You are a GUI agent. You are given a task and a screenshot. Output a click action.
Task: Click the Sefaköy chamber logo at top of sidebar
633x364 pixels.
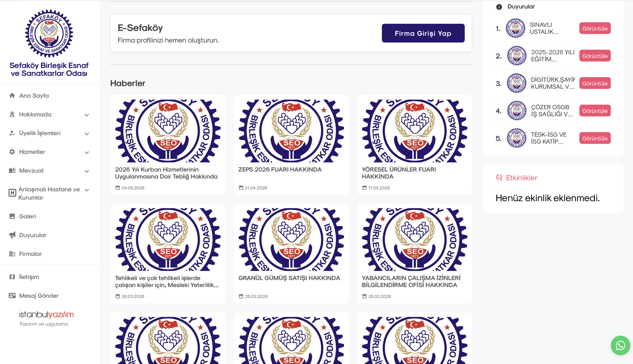pyautogui.click(x=49, y=34)
